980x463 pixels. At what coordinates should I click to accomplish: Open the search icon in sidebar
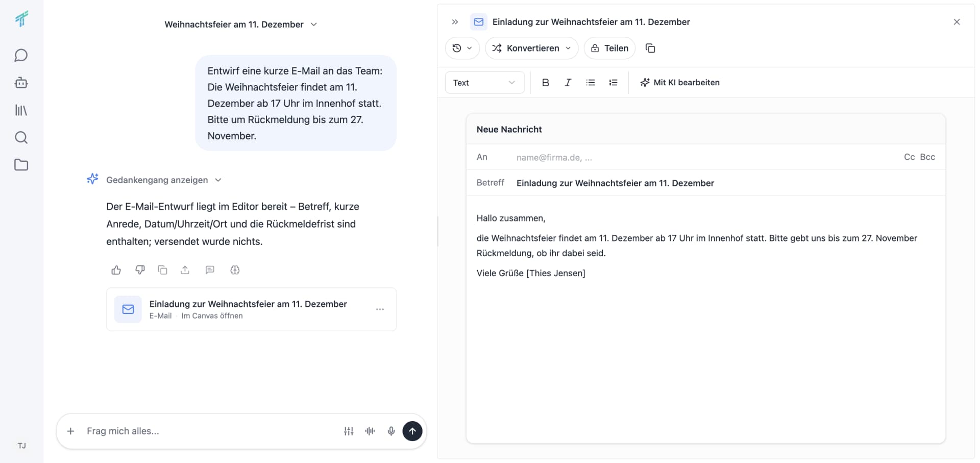coord(21,137)
